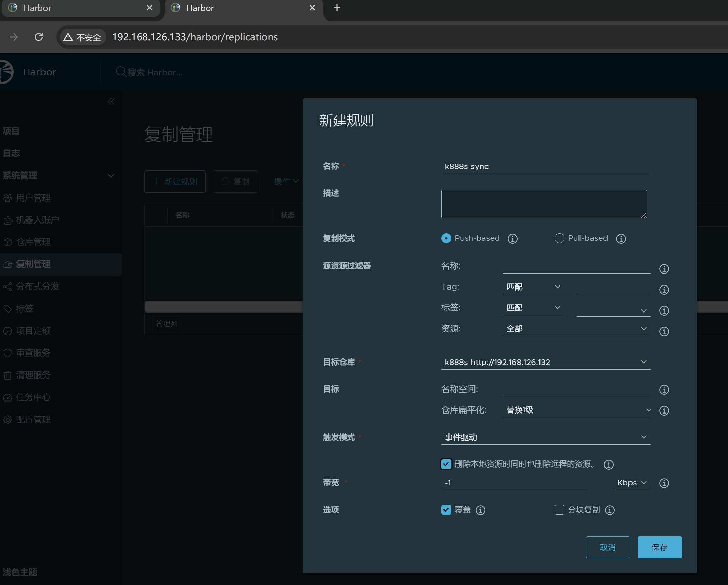Click info icon next to 覆盖 option
This screenshot has width=728, height=585.
(x=480, y=510)
